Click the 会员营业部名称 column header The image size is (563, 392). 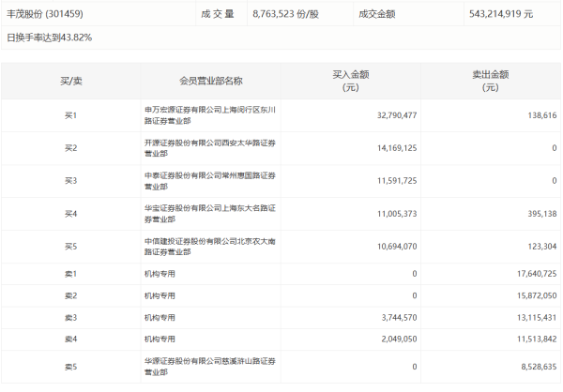pyautogui.click(x=210, y=82)
